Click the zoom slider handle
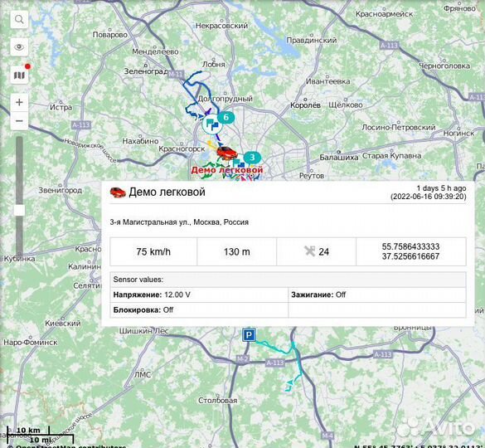 pos(19,210)
